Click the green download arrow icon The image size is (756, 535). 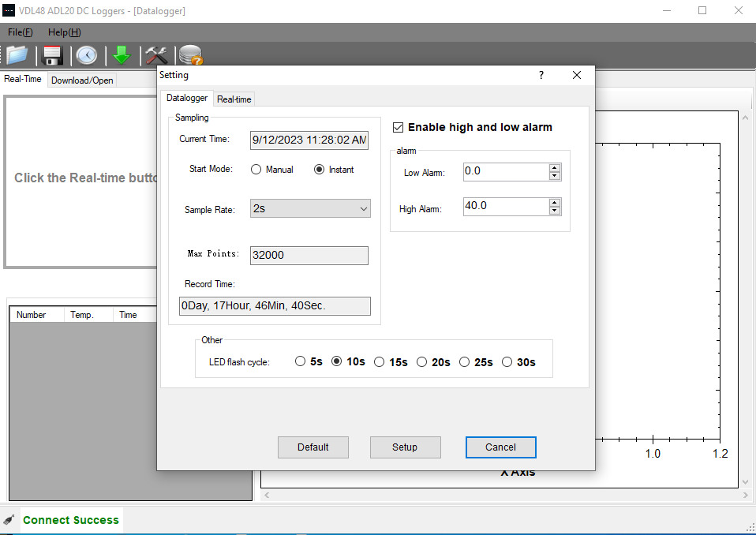click(x=121, y=55)
